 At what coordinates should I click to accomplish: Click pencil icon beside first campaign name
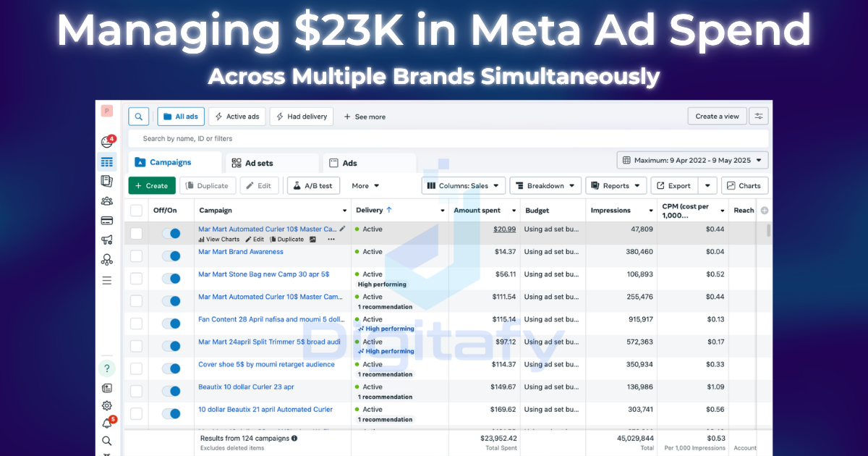pyautogui.click(x=343, y=229)
